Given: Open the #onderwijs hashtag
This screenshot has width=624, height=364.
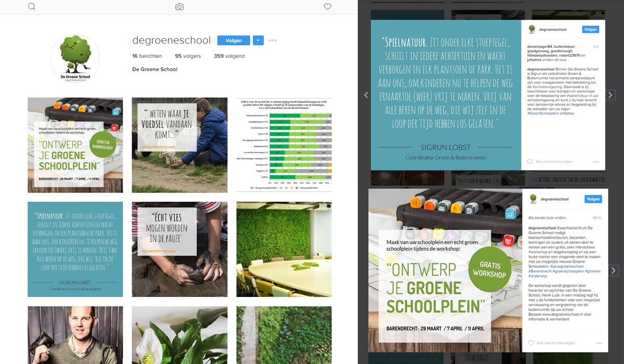Looking at the screenshot, I should tap(539, 276).
